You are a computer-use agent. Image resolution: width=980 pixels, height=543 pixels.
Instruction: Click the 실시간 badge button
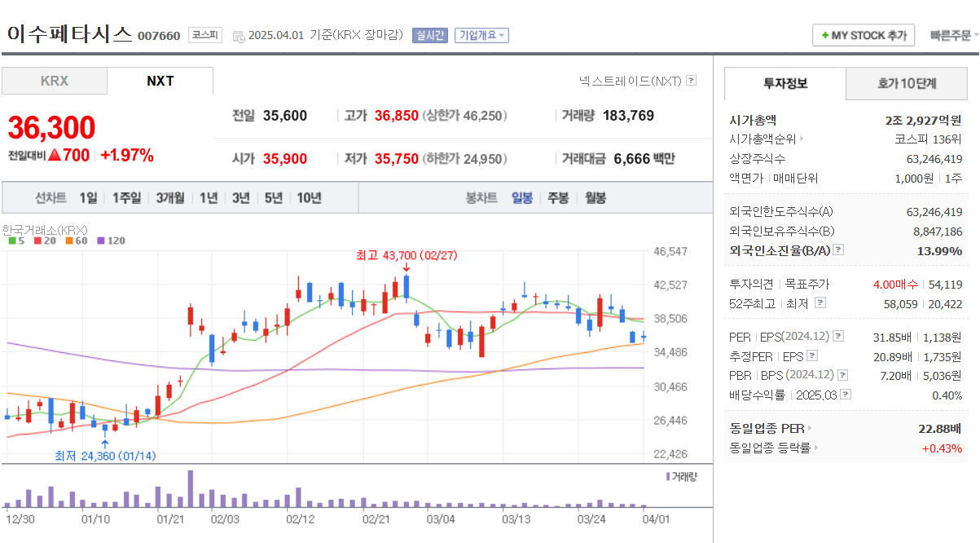coord(429,35)
